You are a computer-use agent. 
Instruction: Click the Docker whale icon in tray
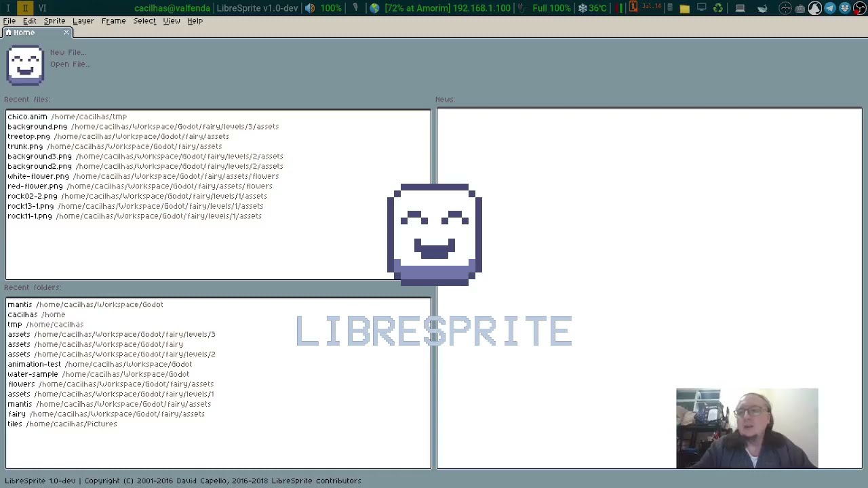pos(762,9)
